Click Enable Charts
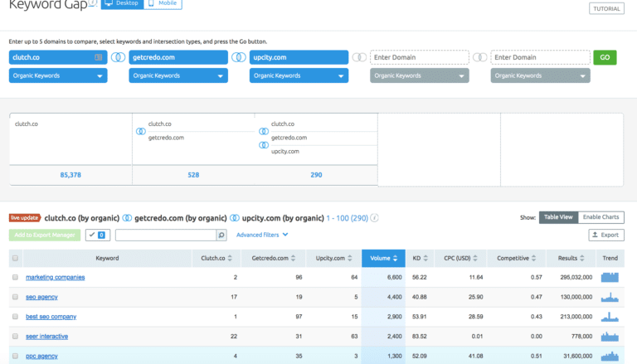This screenshot has width=637, height=364. [x=601, y=217]
